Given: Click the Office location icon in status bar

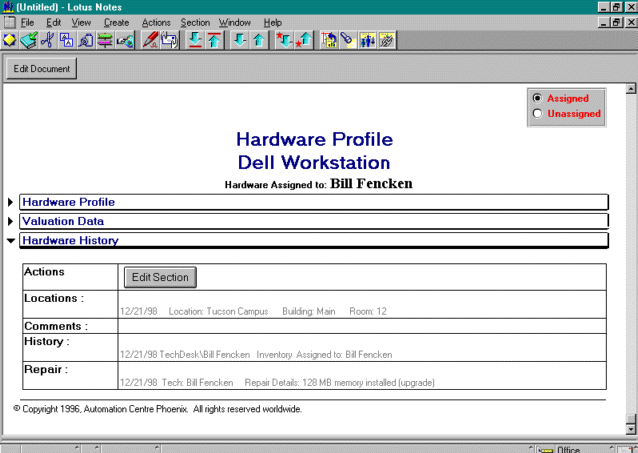Looking at the screenshot, I should [545, 450].
